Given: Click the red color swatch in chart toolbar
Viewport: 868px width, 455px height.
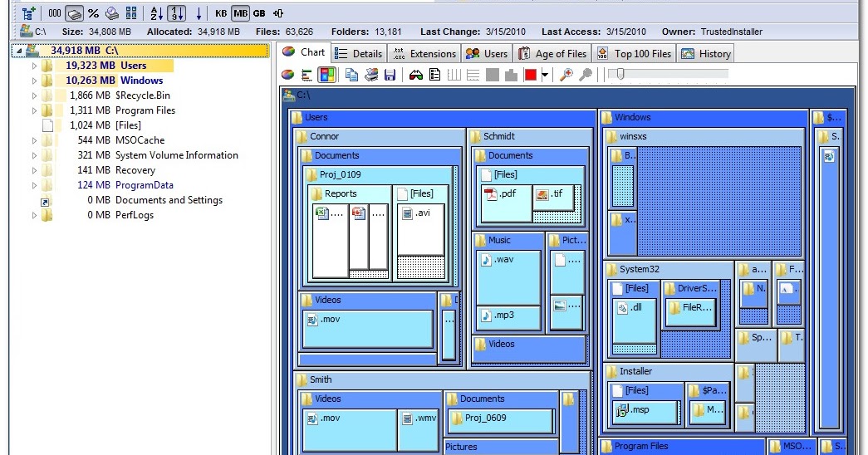Looking at the screenshot, I should (530, 75).
